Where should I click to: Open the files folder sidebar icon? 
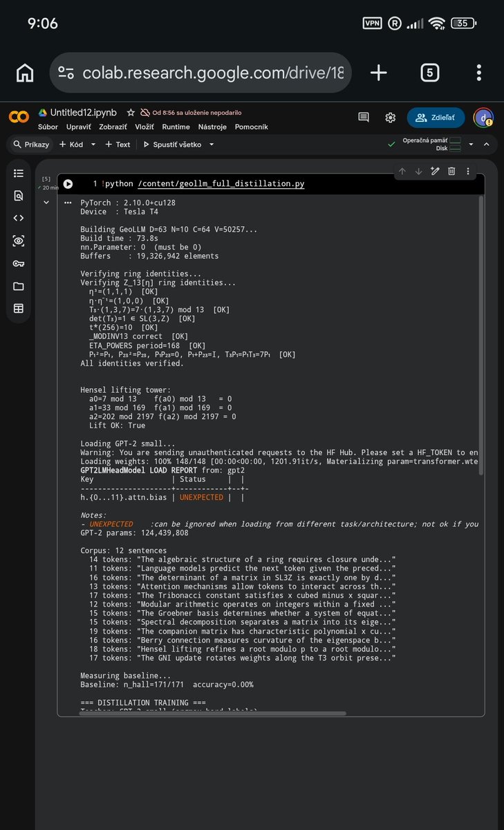tap(19, 286)
